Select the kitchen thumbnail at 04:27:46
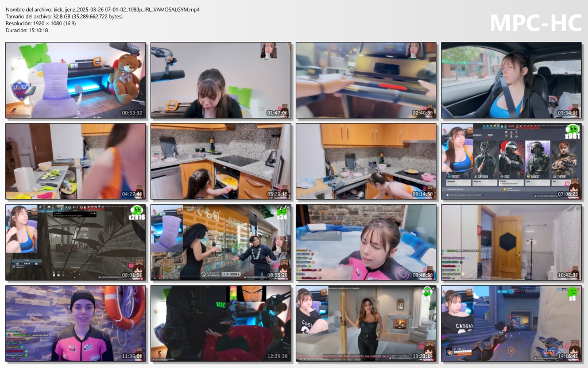The image size is (588, 368). click(76, 162)
